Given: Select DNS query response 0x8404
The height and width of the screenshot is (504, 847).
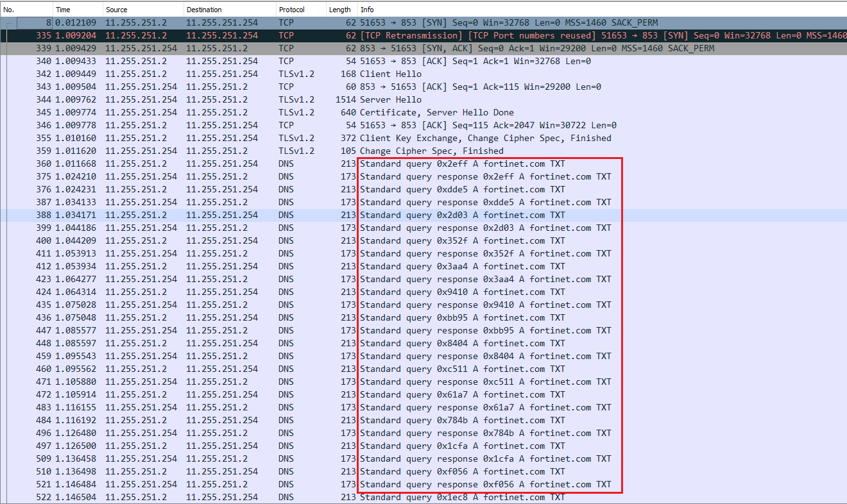Looking at the screenshot, I should coord(424,356).
